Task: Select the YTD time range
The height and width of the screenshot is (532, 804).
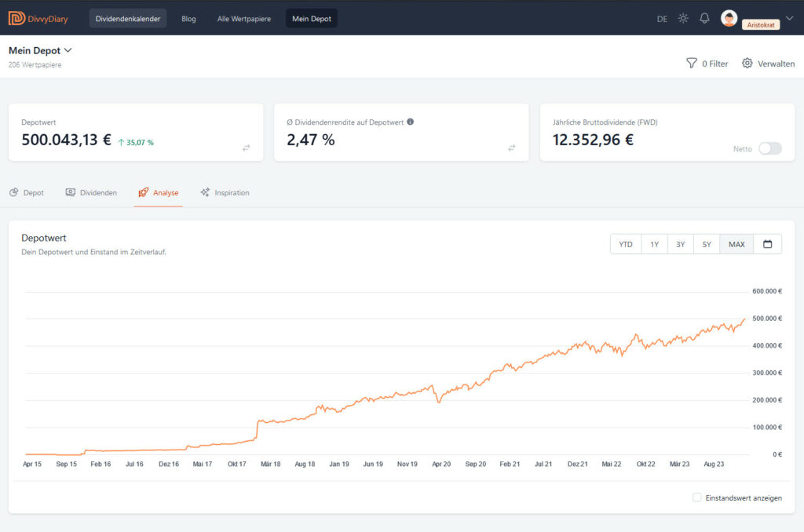Action: pyautogui.click(x=626, y=244)
